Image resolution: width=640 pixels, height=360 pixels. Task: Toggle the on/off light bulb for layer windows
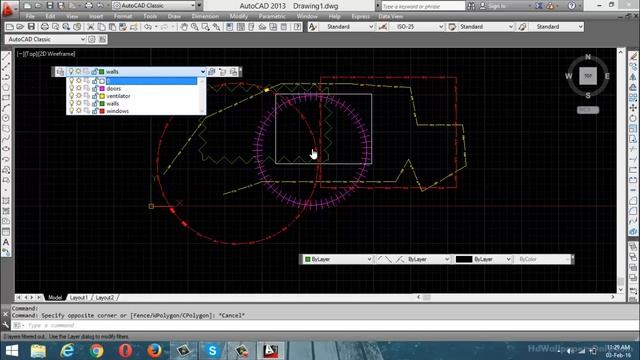(71, 111)
